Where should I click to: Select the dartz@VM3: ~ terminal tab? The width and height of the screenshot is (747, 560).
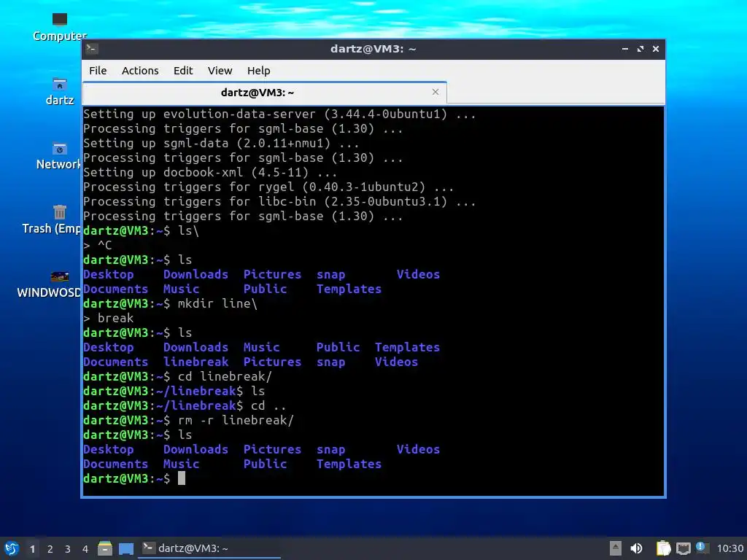coord(264,93)
